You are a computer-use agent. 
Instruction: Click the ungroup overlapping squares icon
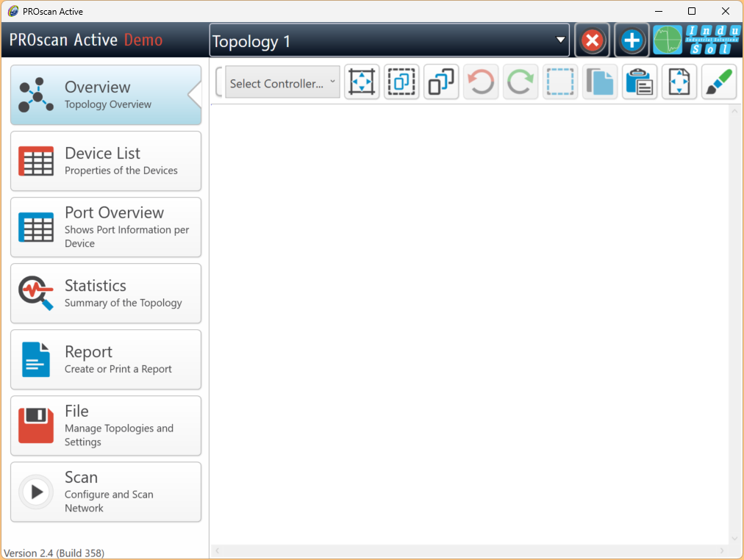click(441, 82)
